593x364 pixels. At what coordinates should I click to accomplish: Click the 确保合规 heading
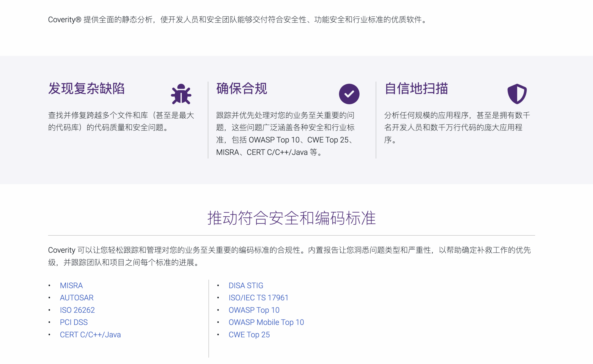point(241,88)
